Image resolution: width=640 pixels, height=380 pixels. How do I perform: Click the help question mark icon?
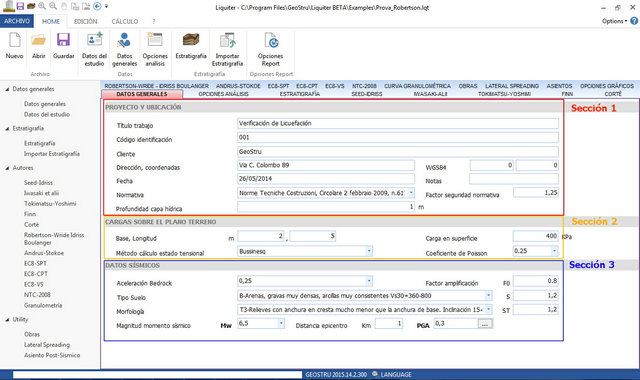(634, 21)
